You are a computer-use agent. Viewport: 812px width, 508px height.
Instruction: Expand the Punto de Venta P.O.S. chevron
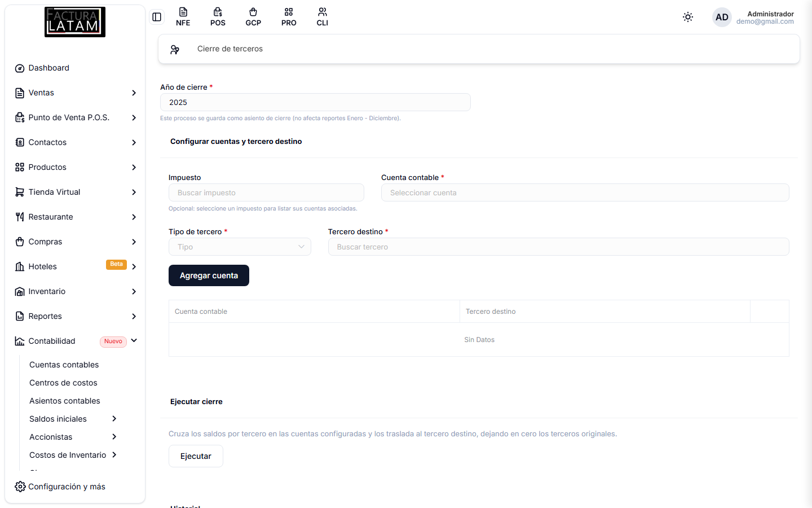(134, 118)
